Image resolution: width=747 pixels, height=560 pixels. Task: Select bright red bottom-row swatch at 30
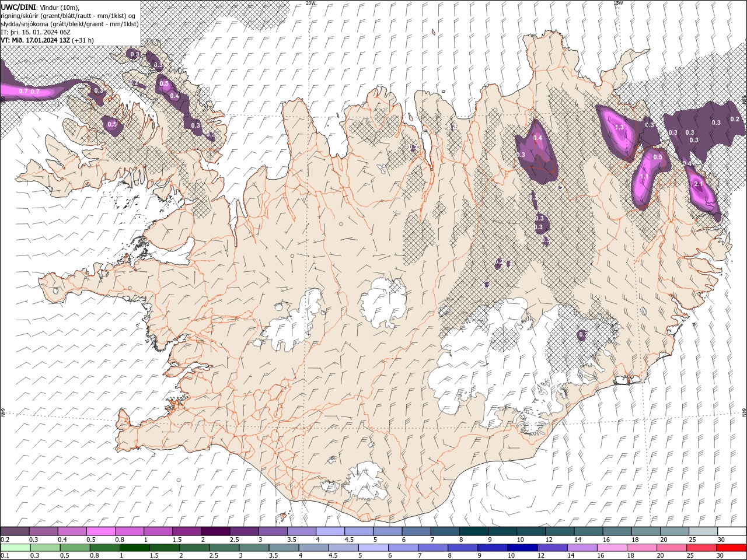[x=731, y=548]
